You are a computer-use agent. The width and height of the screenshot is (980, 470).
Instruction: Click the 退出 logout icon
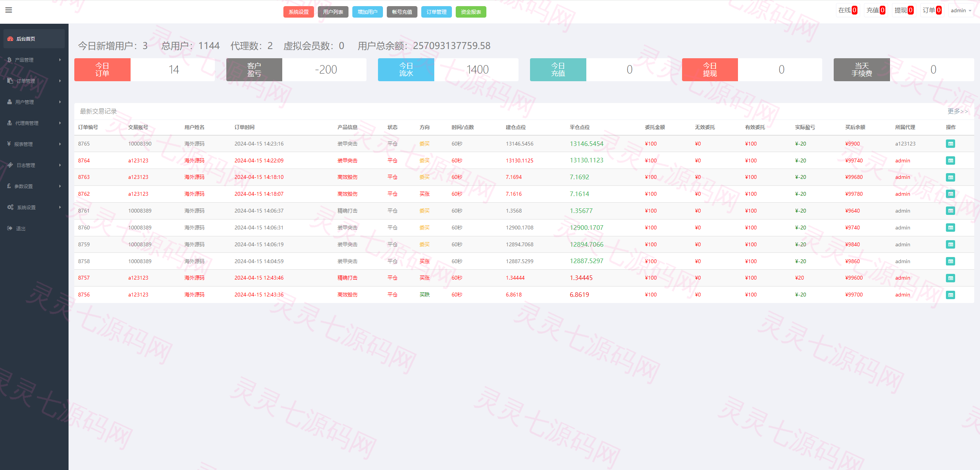pos(10,228)
